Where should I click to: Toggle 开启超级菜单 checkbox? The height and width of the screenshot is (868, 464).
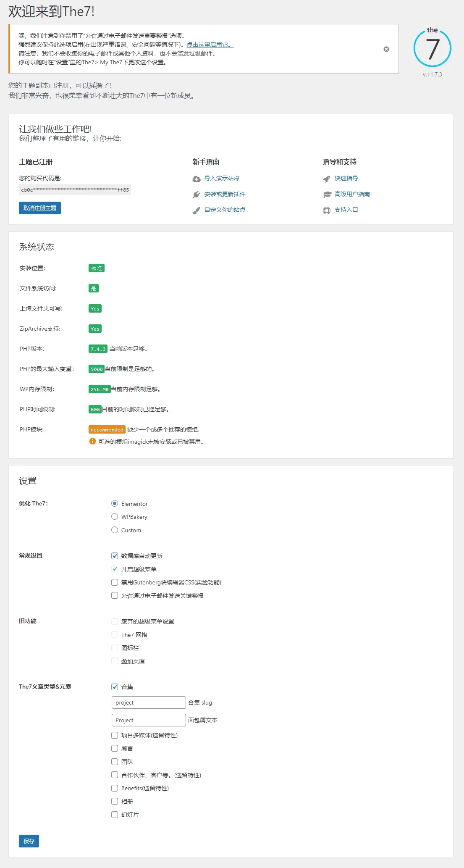pyautogui.click(x=115, y=569)
